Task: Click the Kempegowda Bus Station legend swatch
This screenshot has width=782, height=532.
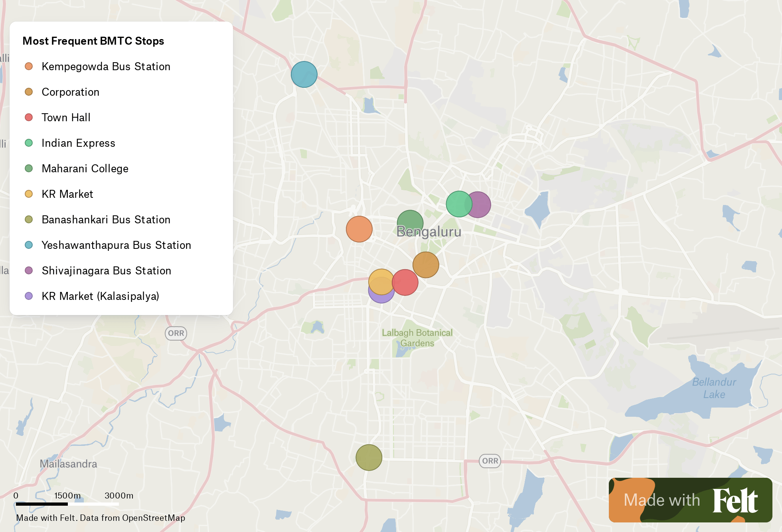Action: pyautogui.click(x=29, y=66)
